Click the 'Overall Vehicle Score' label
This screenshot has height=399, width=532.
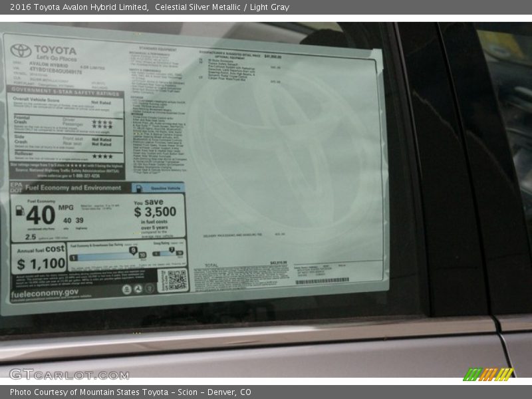click(x=36, y=99)
